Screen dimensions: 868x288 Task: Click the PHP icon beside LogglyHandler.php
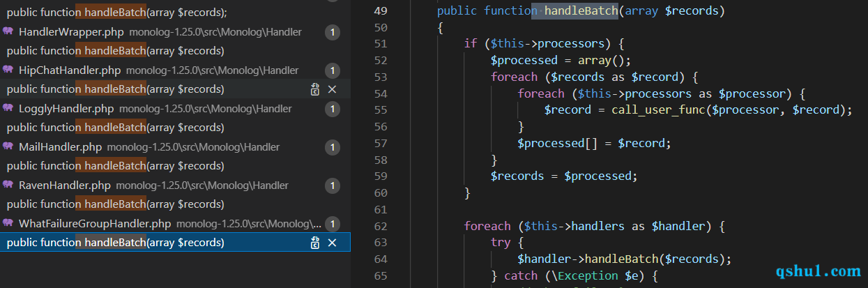coord(8,108)
